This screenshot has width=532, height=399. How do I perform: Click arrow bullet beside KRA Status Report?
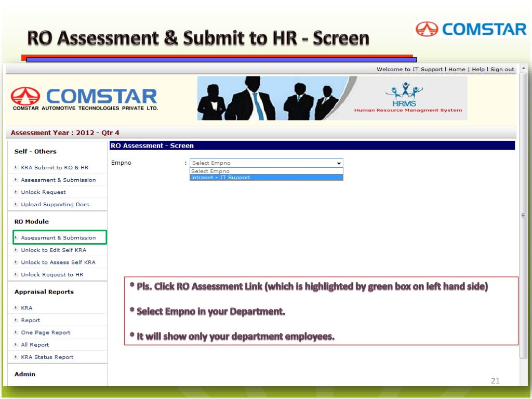click(x=16, y=357)
